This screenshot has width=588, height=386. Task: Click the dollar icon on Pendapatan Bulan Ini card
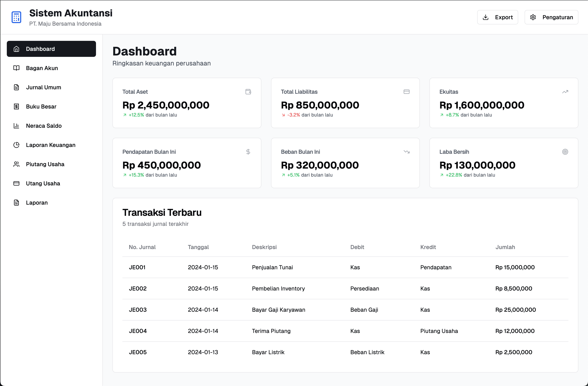(248, 152)
